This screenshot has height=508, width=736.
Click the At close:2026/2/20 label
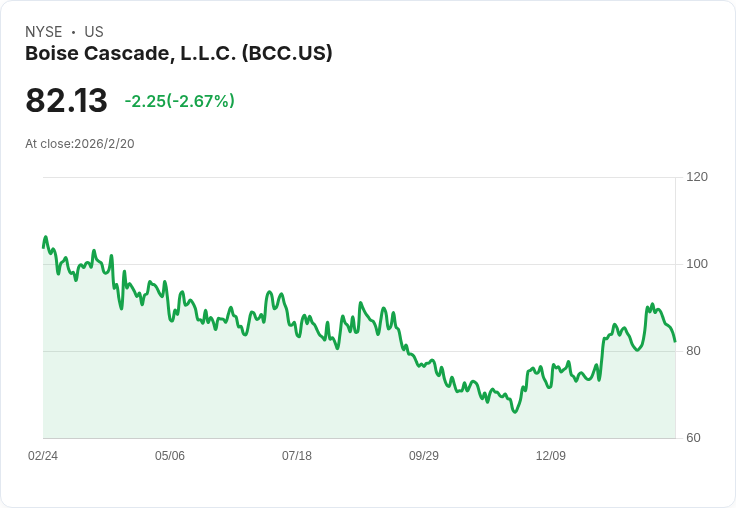80,144
